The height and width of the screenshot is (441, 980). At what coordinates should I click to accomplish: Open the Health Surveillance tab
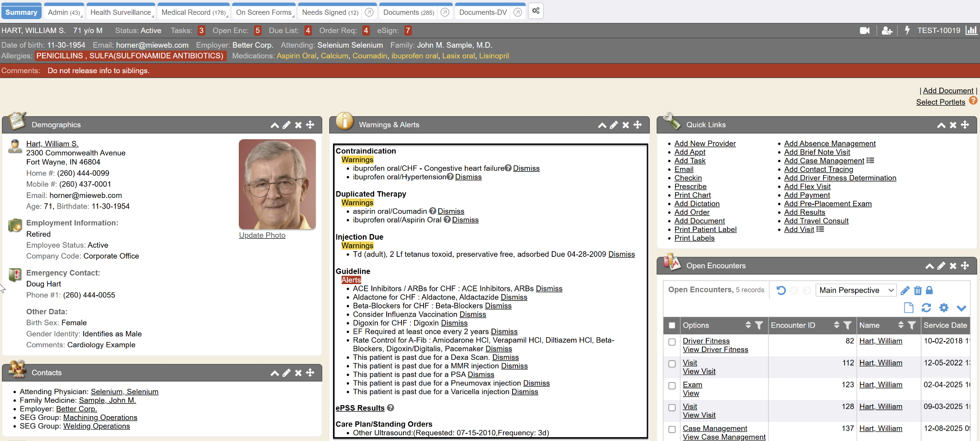point(121,12)
